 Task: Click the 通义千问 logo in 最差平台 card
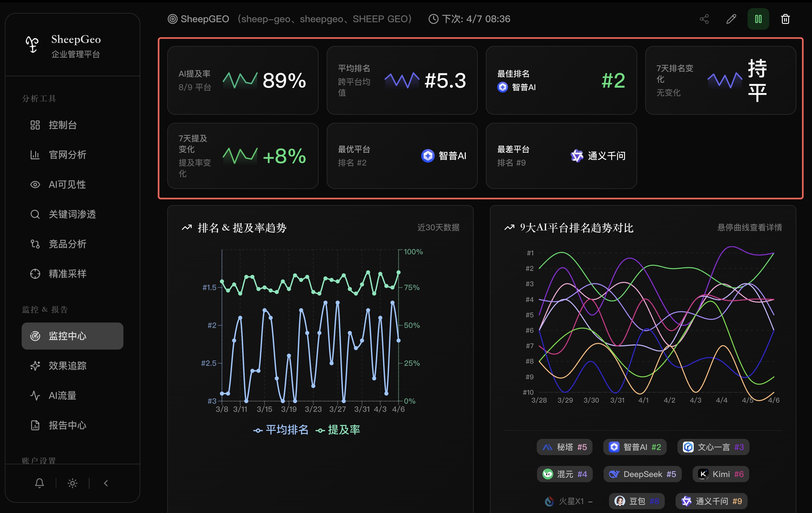[577, 156]
